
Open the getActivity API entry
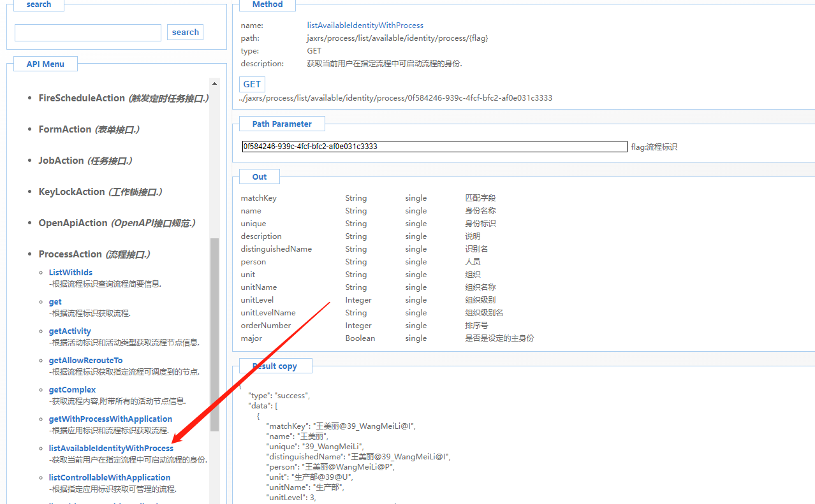tap(70, 331)
